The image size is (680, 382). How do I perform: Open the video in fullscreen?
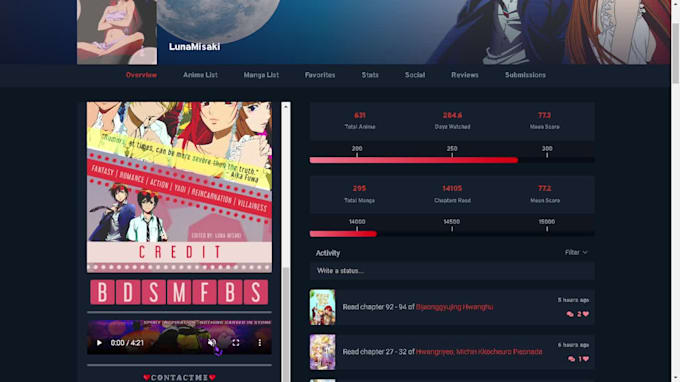[235, 343]
